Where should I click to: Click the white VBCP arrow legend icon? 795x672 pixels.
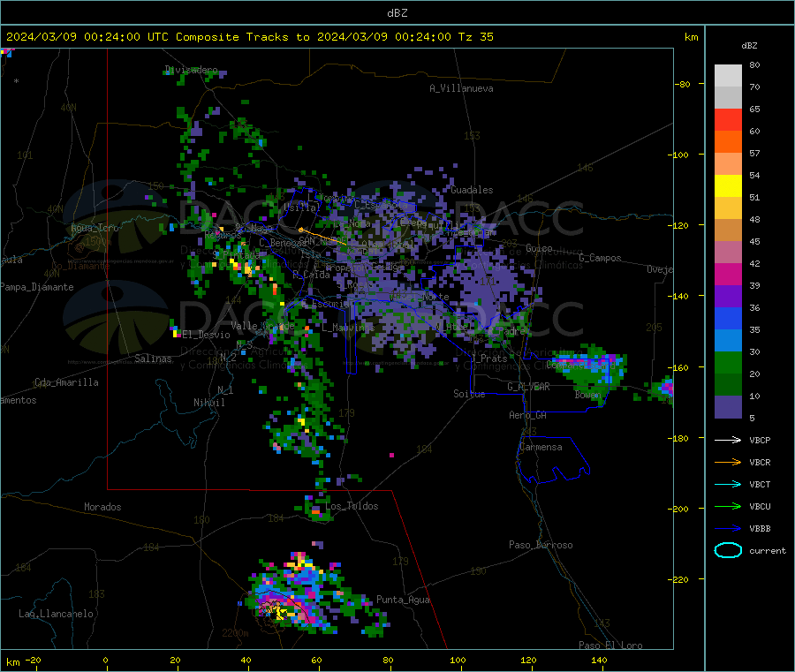click(x=728, y=440)
